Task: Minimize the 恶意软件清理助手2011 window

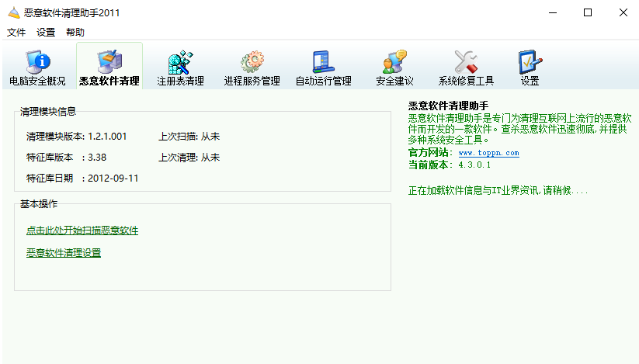Action: [553, 12]
